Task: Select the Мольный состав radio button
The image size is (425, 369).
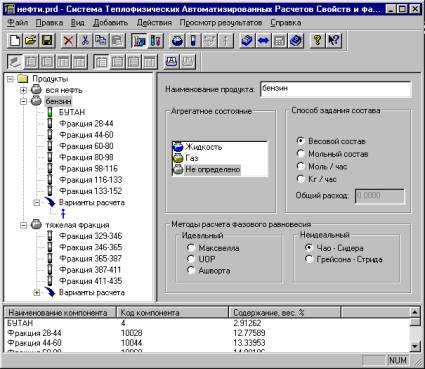Action: [301, 154]
